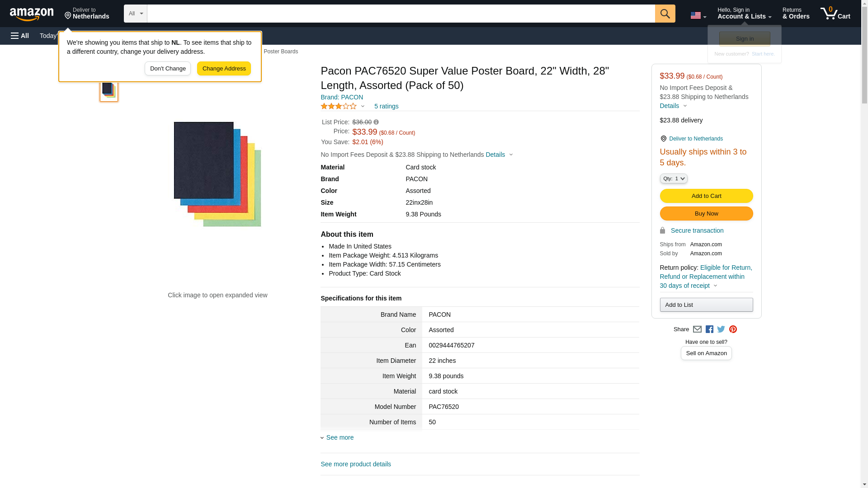Click Add to Cart button
The image size is (868, 488).
[x=706, y=196]
